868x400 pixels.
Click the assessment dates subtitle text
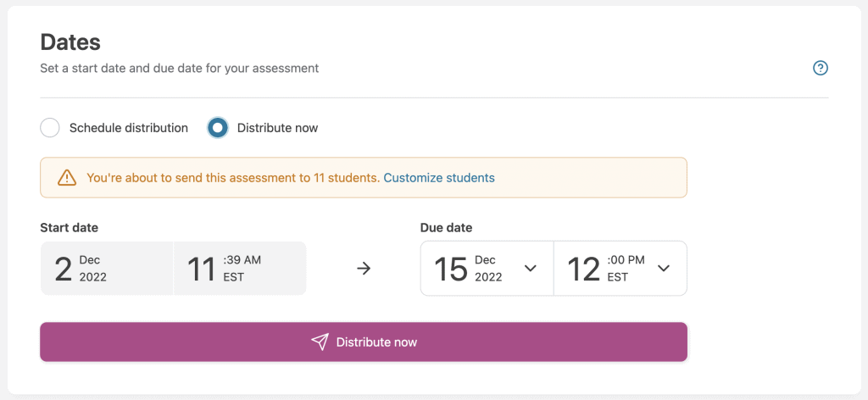[x=179, y=68]
